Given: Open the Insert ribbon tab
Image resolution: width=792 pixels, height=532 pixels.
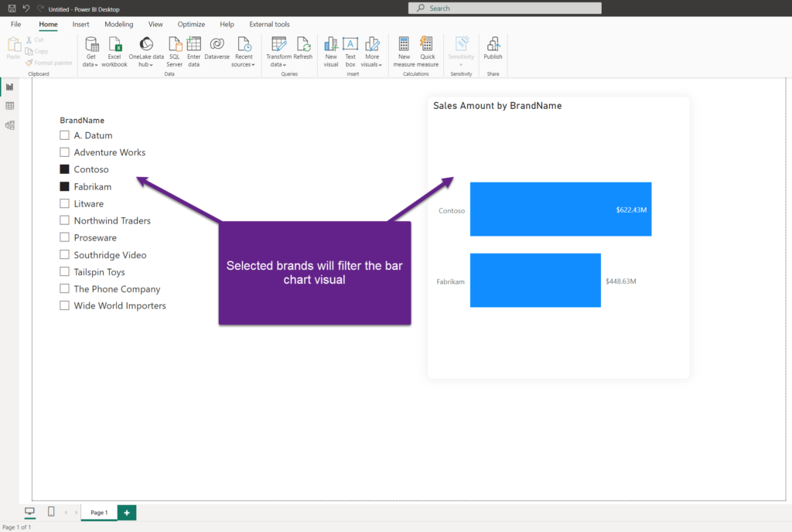Looking at the screenshot, I should [80, 24].
